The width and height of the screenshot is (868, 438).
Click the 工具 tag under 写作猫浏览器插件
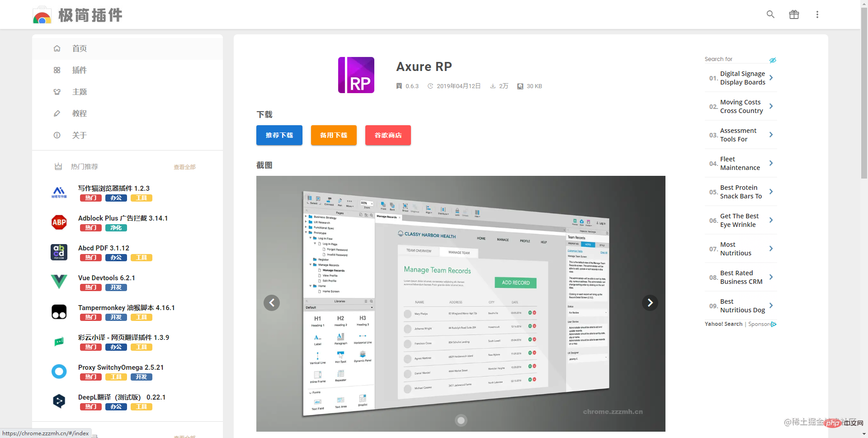pos(142,198)
